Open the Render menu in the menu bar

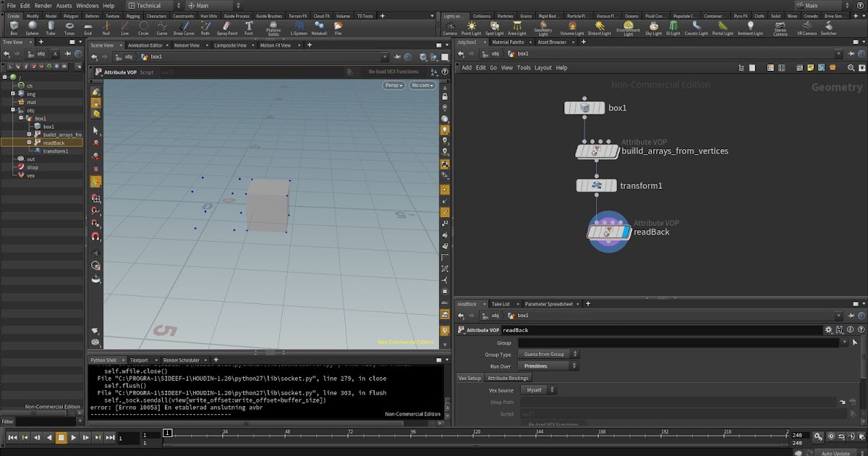coord(43,4)
